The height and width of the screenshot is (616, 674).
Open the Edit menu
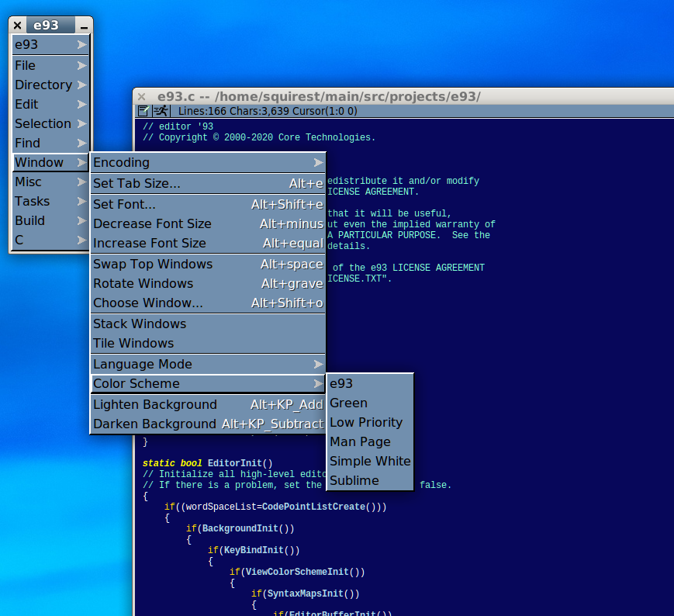pyautogui.click(x=50, y=104)
